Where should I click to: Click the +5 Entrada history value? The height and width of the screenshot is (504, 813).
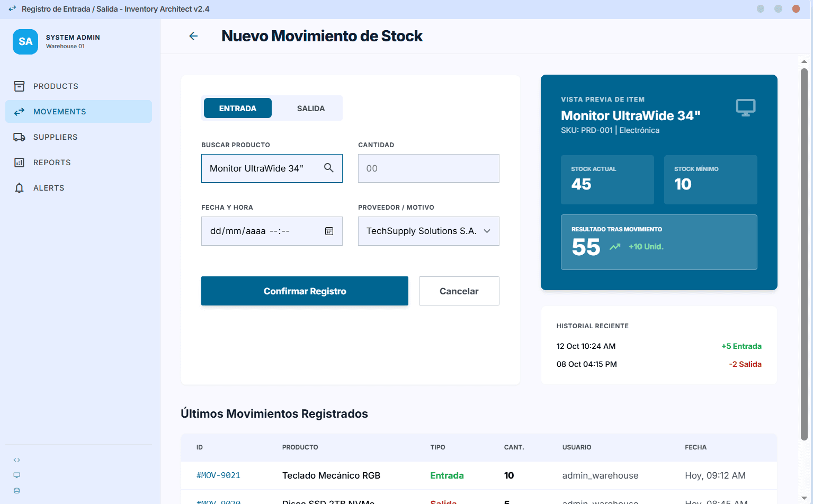741,346
